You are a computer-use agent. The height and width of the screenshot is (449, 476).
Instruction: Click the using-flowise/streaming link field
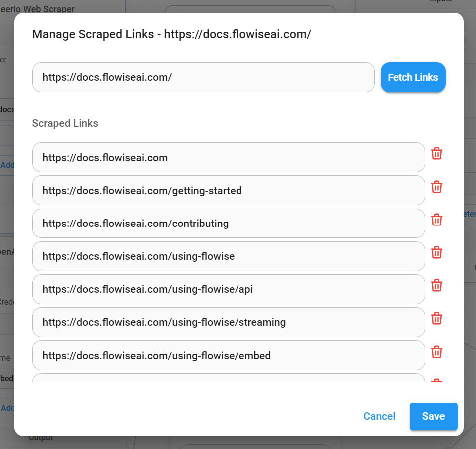228,322
